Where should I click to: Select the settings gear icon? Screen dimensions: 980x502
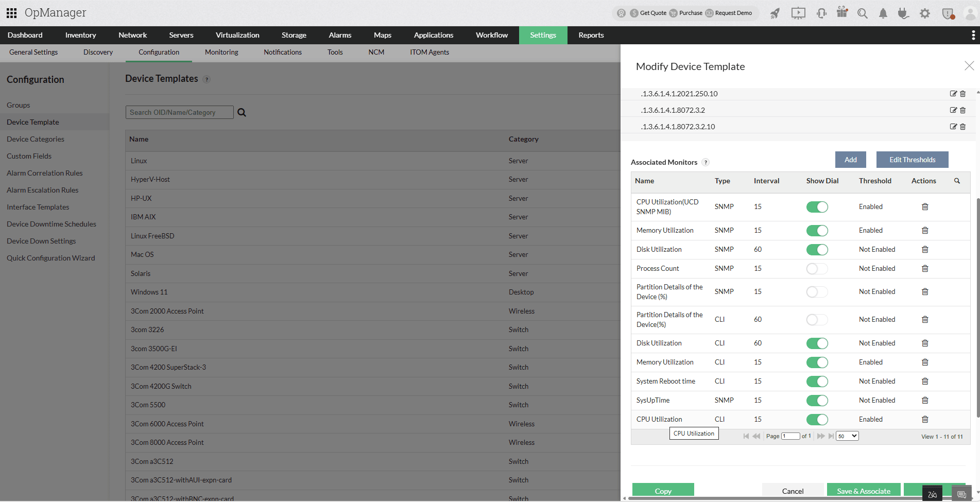point(924,13)
